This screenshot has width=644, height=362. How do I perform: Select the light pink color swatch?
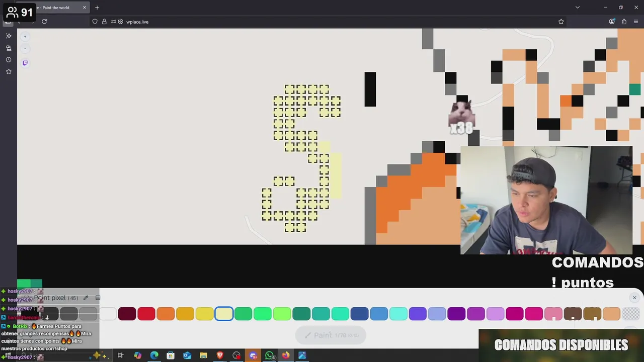tap(553, 314)
